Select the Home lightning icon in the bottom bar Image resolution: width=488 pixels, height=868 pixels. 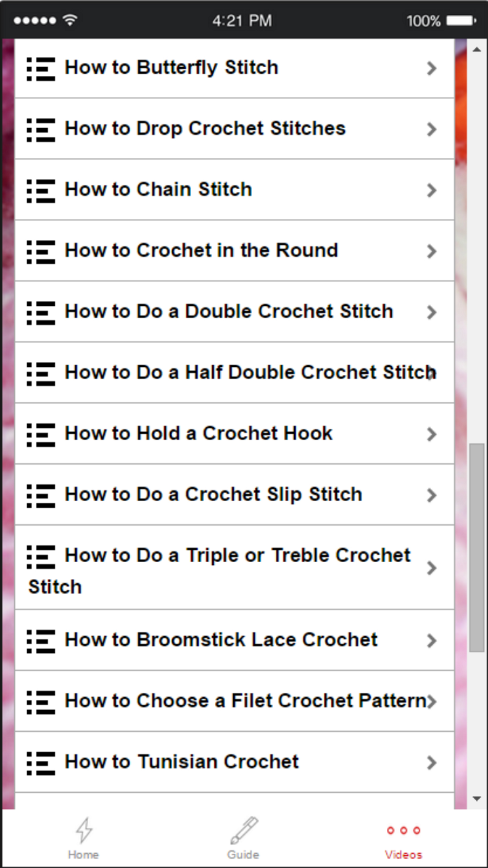(x=83, y=829)
